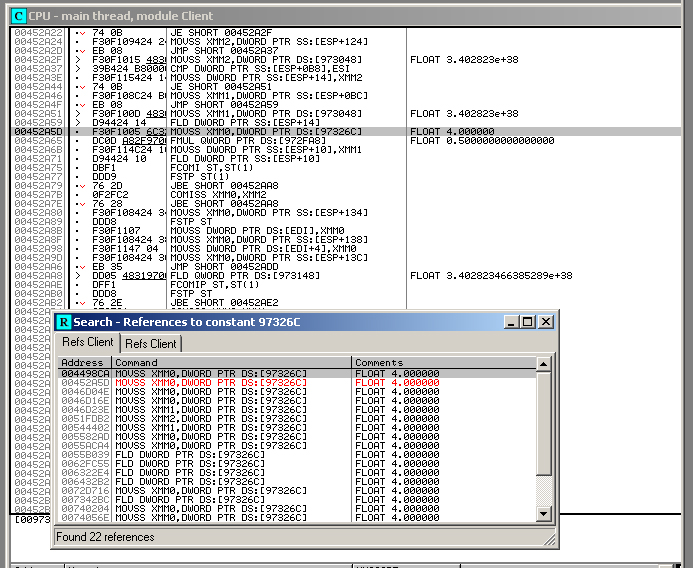693x568 pixels.
Task: Click the scrollbar up arrow in references list
Action: tap(544, 363)
